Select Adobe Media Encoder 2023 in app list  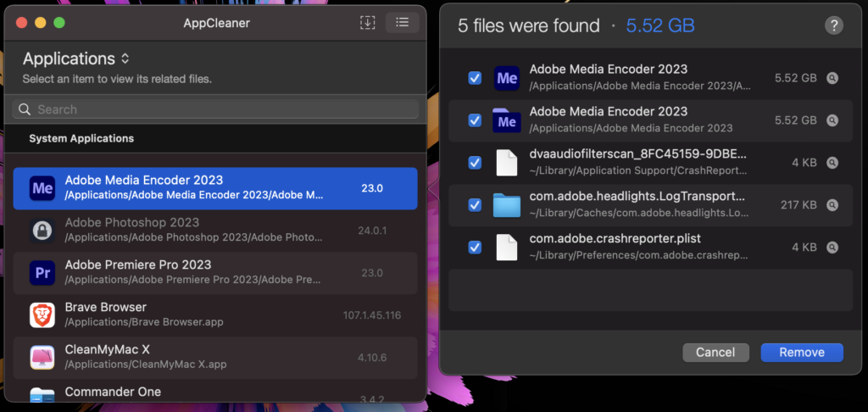click(x=215, y=188)
